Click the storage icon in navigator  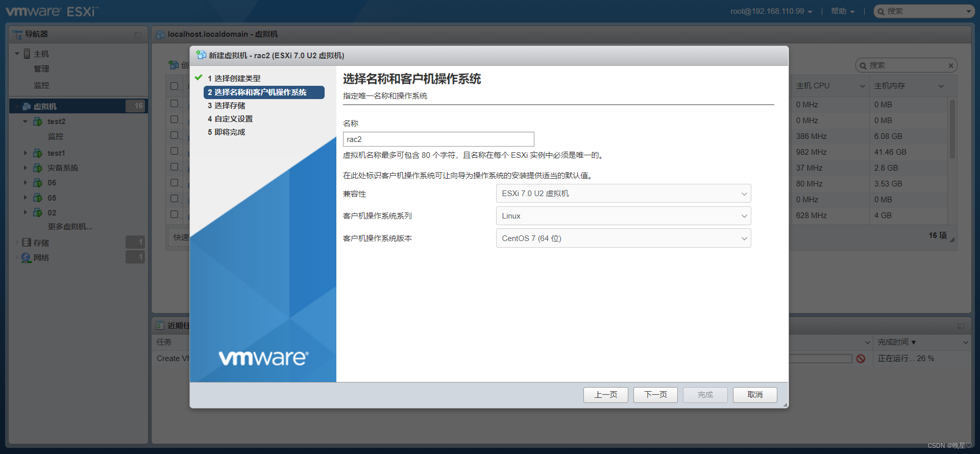pos(27,243)
